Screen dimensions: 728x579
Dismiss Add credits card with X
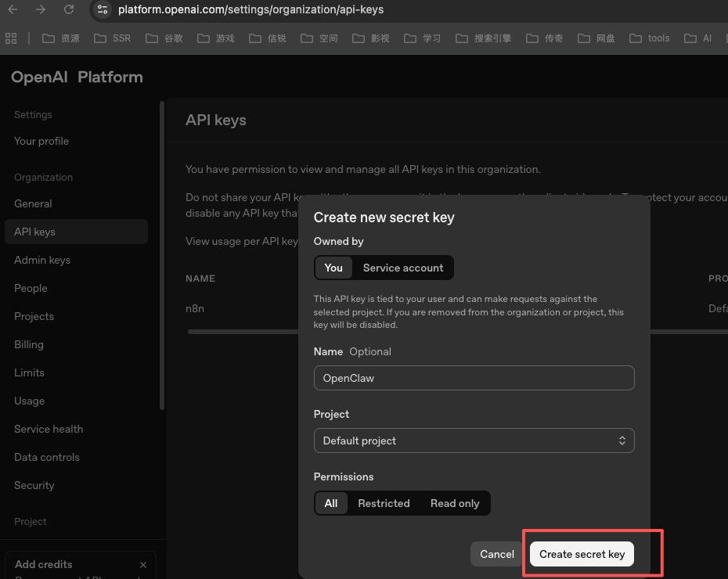click(x=143, y=564)
